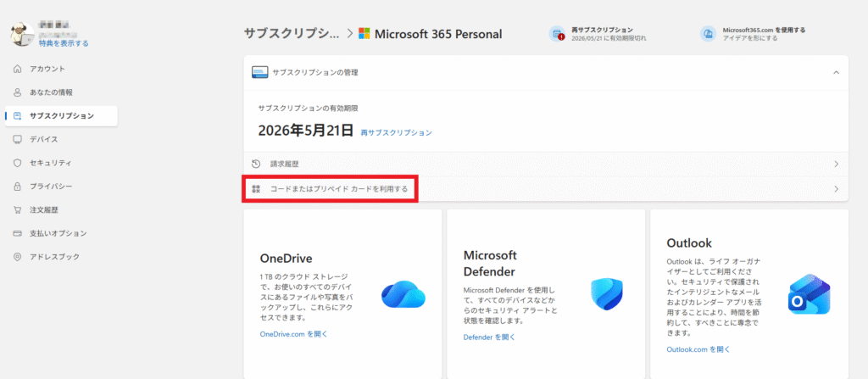Click the home icon beside アカウント

[18, 69]
